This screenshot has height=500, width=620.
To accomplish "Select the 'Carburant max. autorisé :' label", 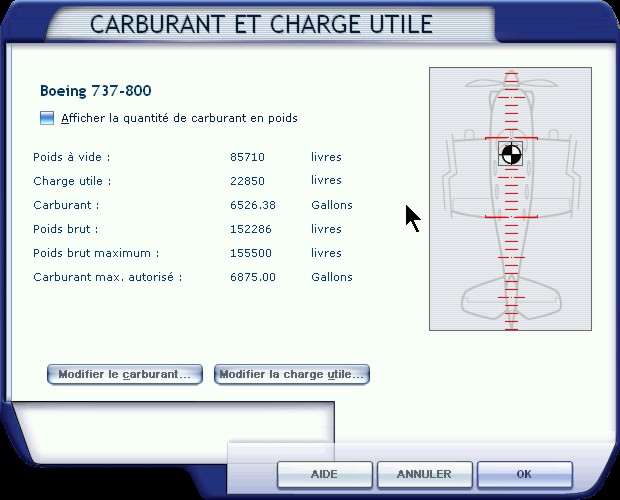I will pos(108,277).
